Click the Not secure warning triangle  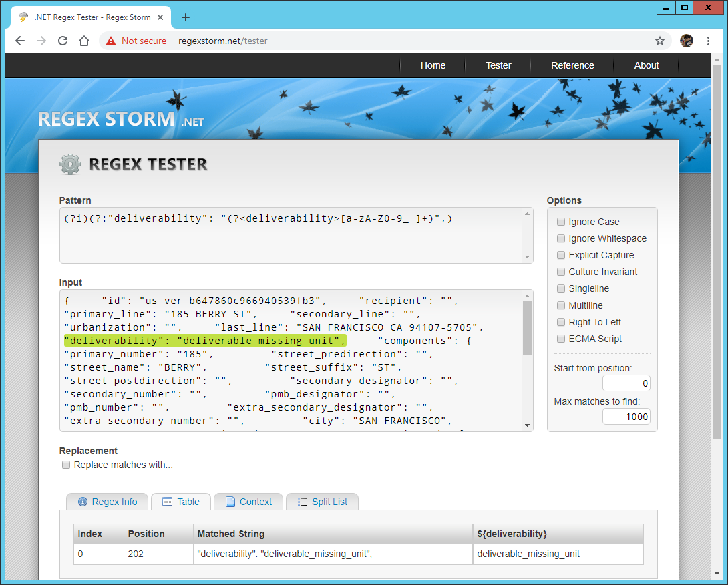click(x=111, y=41)
